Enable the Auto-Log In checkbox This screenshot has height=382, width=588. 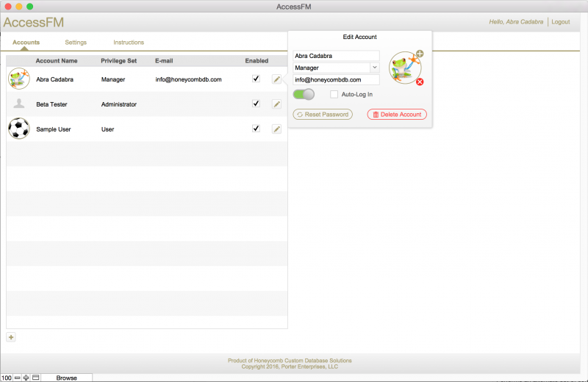(x=334, y=94)
